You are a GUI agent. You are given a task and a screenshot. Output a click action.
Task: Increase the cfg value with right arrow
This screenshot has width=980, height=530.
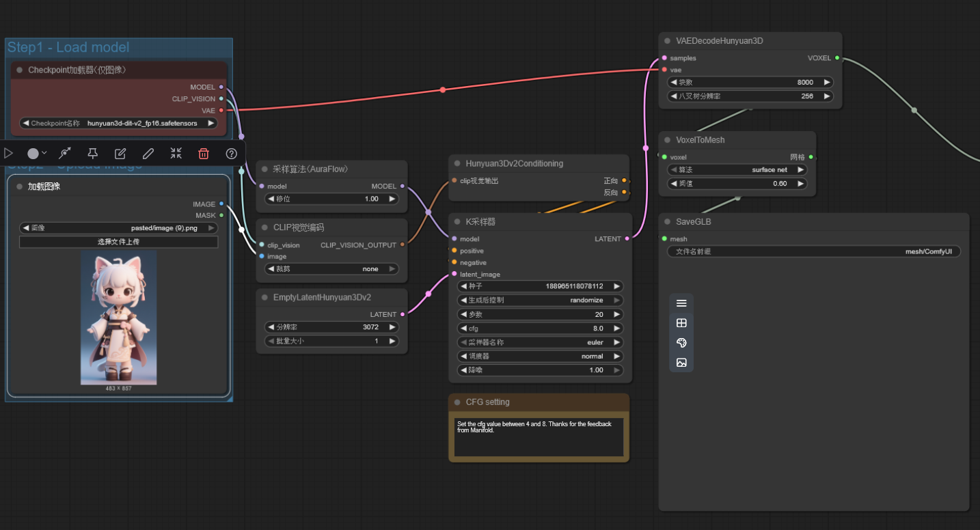pos(616,329)
